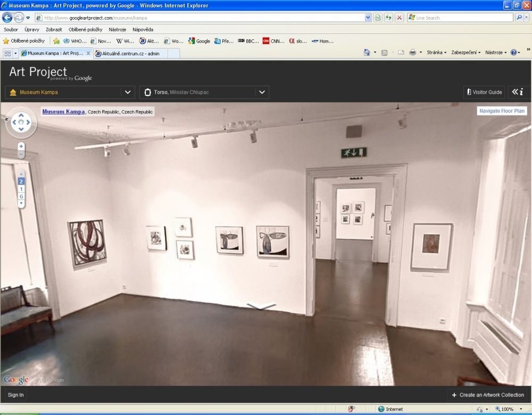This screenshot has height=415, width=532.
Task: Pan view right with compass right arrow
Action: 28,122
